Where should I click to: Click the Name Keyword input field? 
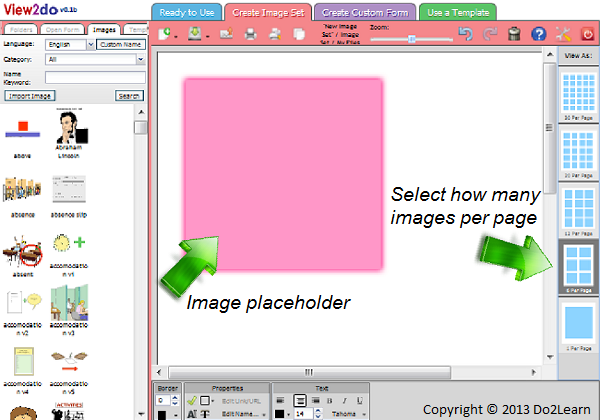[93, 77]
